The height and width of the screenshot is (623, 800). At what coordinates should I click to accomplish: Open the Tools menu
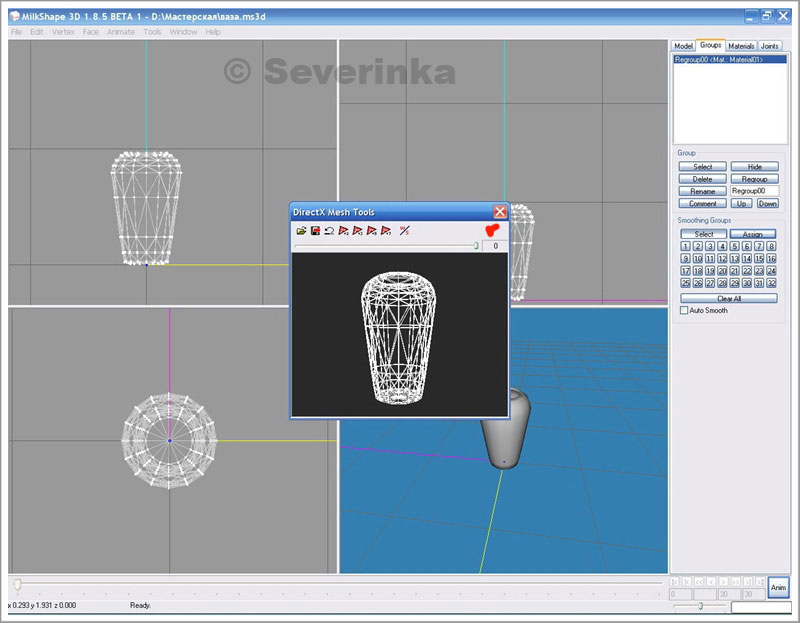click(x=152, y=32)
